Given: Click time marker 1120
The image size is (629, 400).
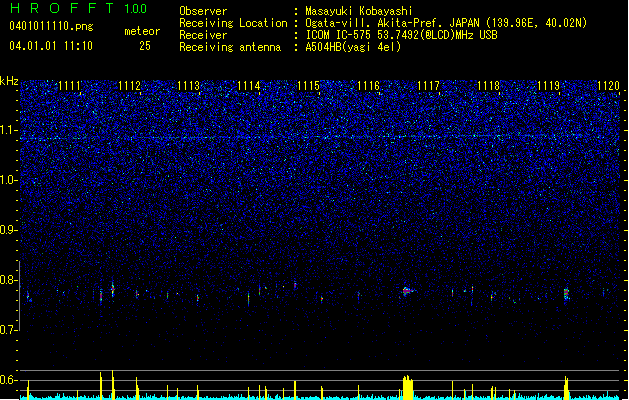Looking at the screenshot, I should (609, 86).
